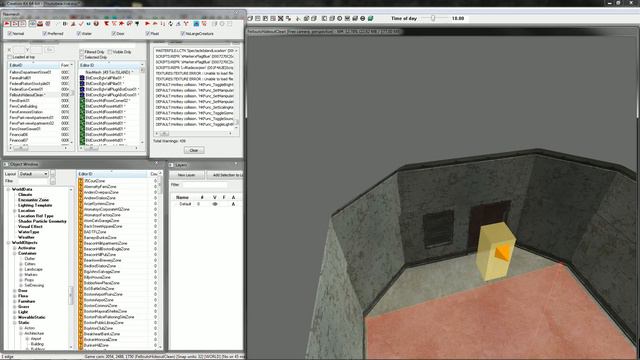Image resolution: width=640 pixels, height=360 pixels.
Task: Expand the Flora tree node
Action: [x=15, y=296]
